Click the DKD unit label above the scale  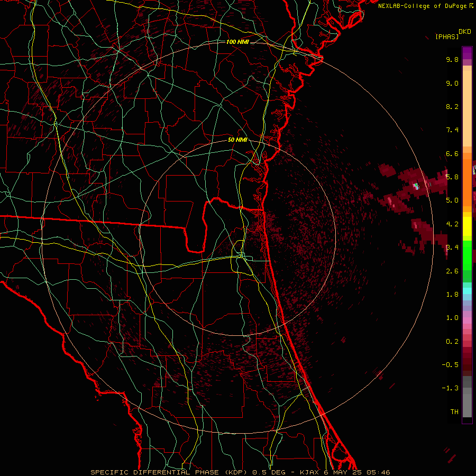(x=465, y=32)
